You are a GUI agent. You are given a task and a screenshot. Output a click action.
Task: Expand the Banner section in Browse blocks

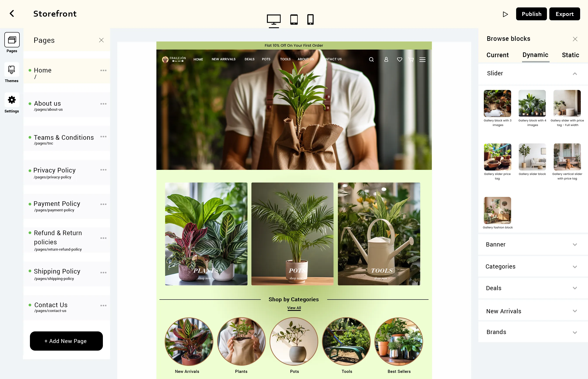575,245
